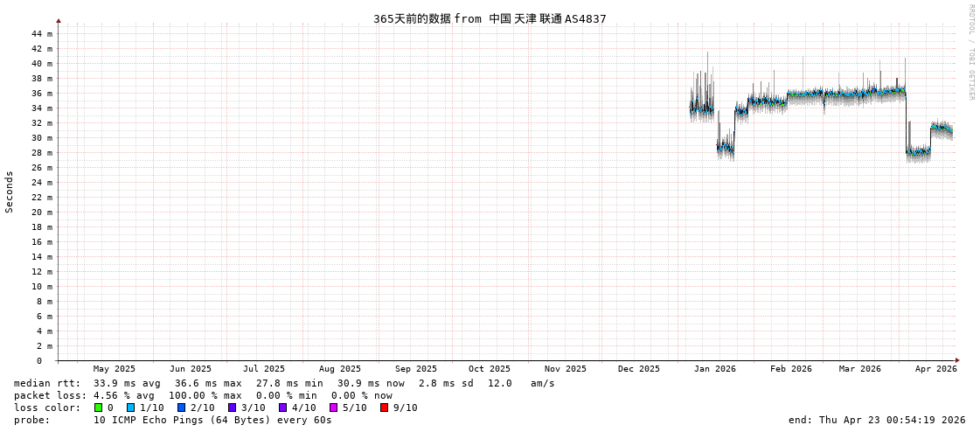Select the purple 3/10 loss swatch

point(233,408)
